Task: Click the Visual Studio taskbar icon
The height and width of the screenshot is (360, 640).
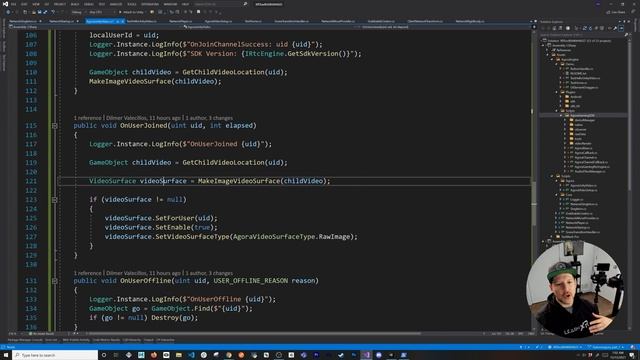Action: tap(366, 355)
